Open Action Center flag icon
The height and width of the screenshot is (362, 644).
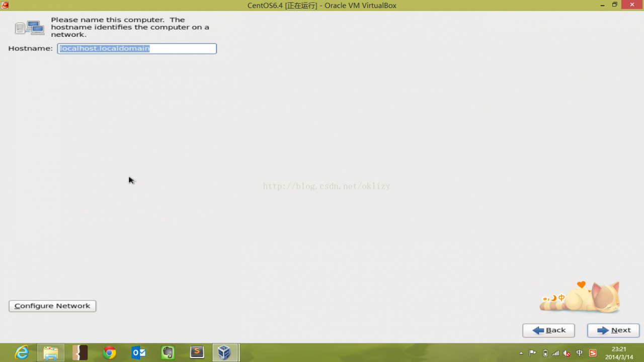pos(532,353)
